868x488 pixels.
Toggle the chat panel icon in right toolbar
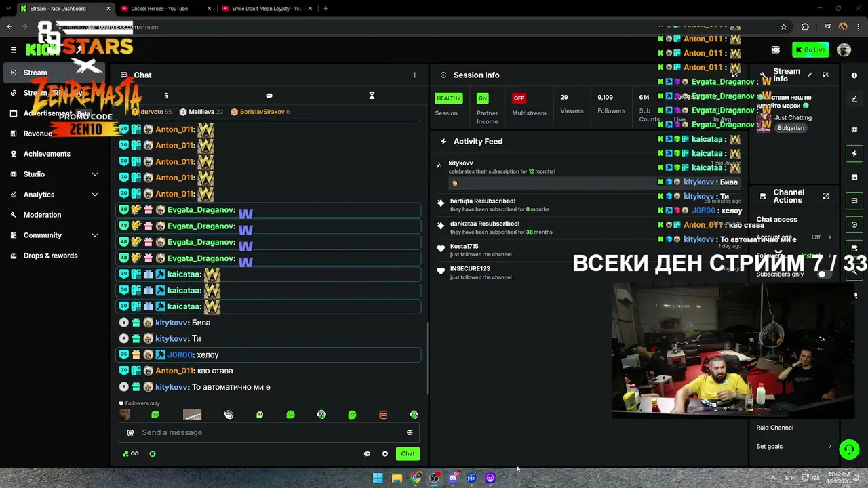point(854,201)
